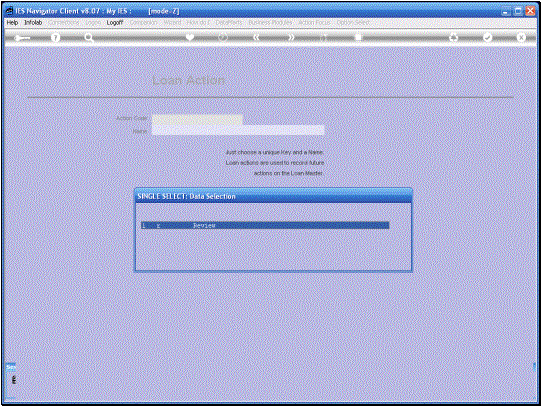
Task: Select the Review row in Data Selection
Action: point(265,225)
